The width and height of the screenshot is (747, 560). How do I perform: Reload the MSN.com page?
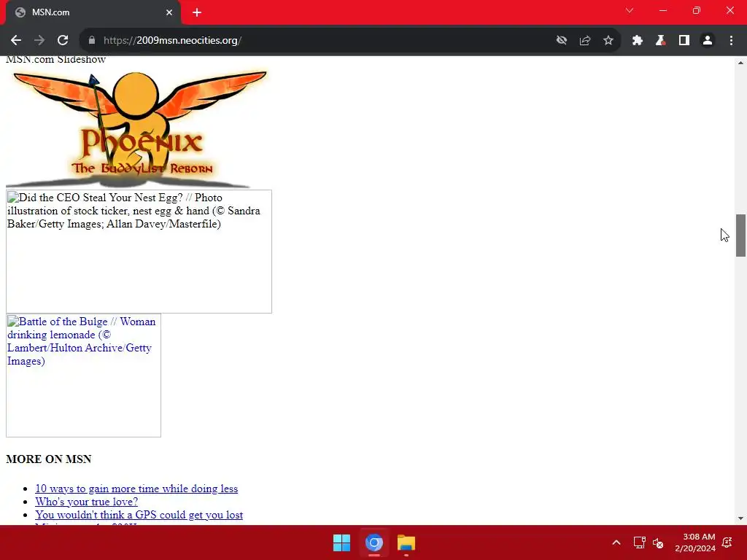tap(63, 41)
